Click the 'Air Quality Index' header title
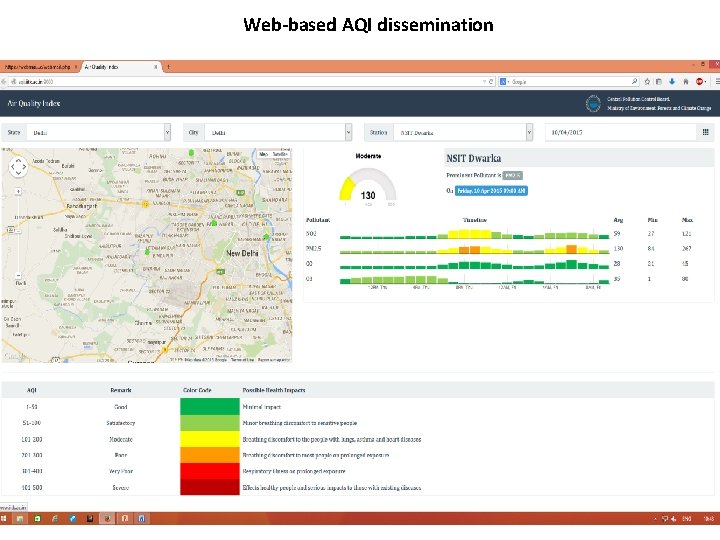The height and width of the screenshot is (540, 720). coord(34,103)
